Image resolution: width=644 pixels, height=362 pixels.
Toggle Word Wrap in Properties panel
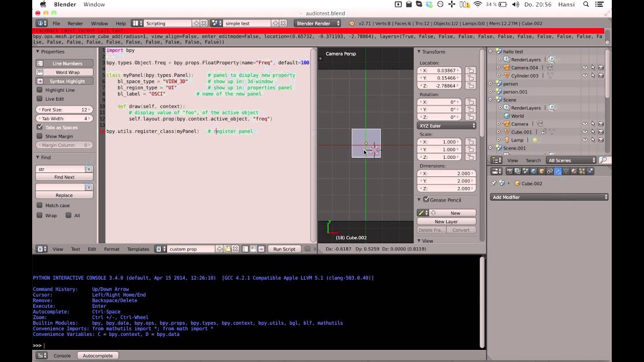pyautogui.click(x=64, y=72)
